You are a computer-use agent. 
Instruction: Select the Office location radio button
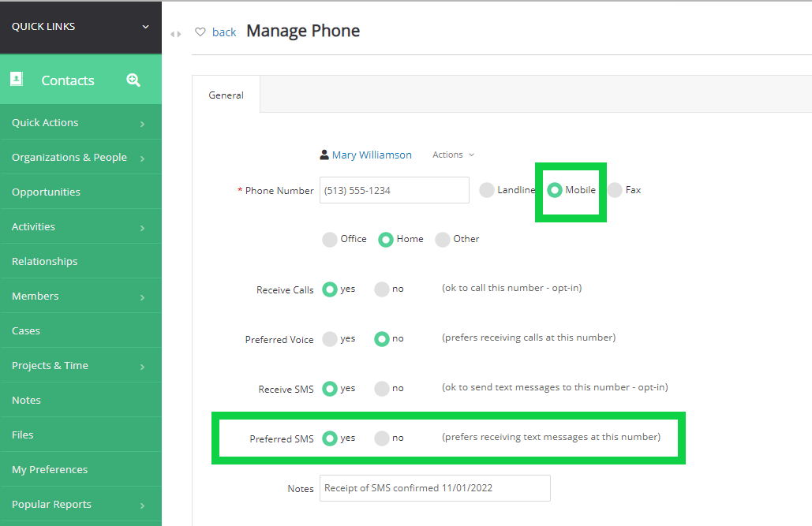330,239
